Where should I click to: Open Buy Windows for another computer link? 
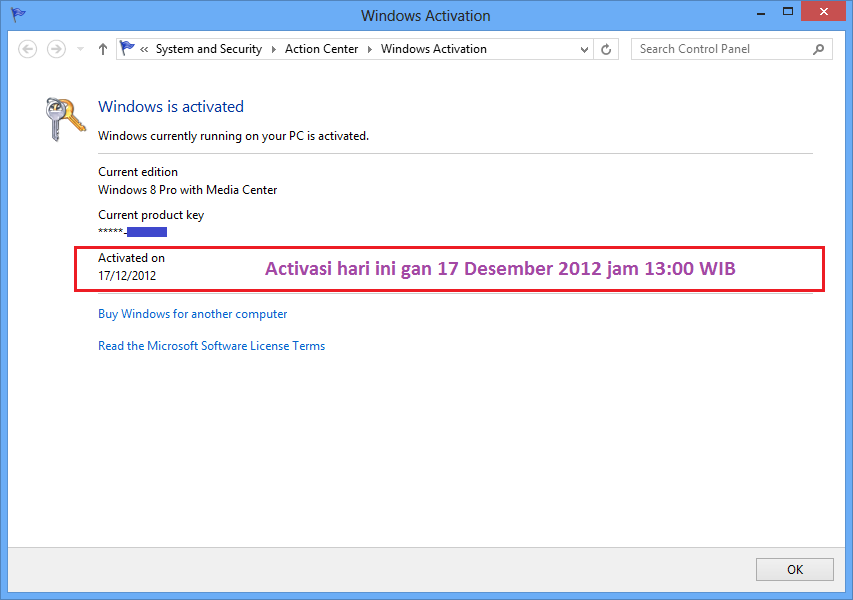point(193,314)
